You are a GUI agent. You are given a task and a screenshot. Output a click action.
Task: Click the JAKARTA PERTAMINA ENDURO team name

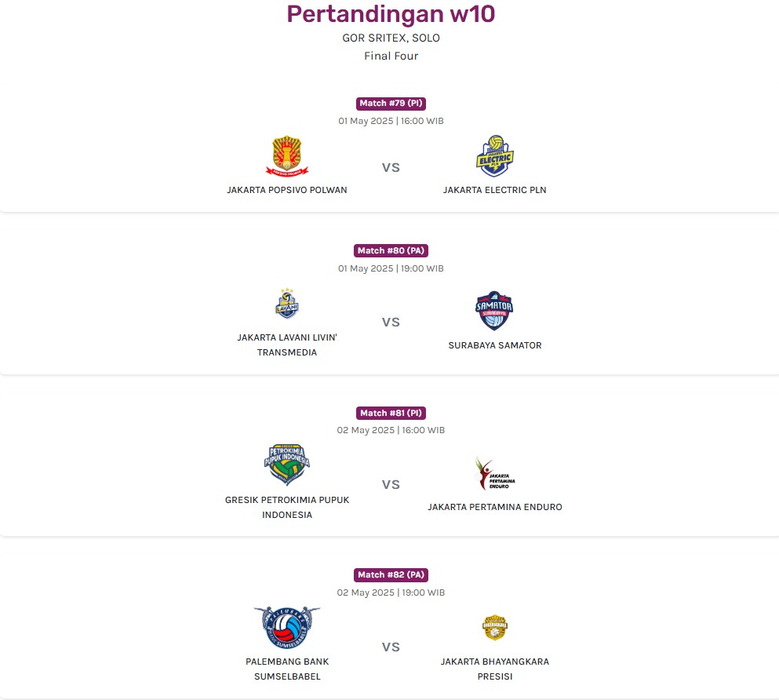pyautogui.click(x=495, y=507)
